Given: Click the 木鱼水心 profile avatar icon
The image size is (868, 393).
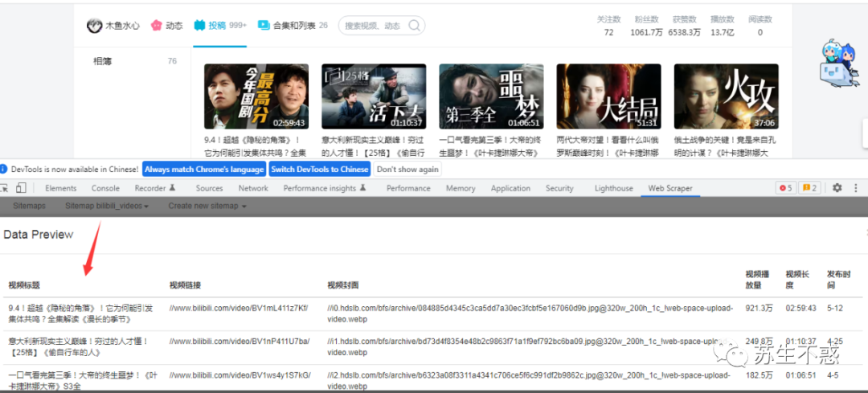Looking at the screenshot, I should click(95, 26).
